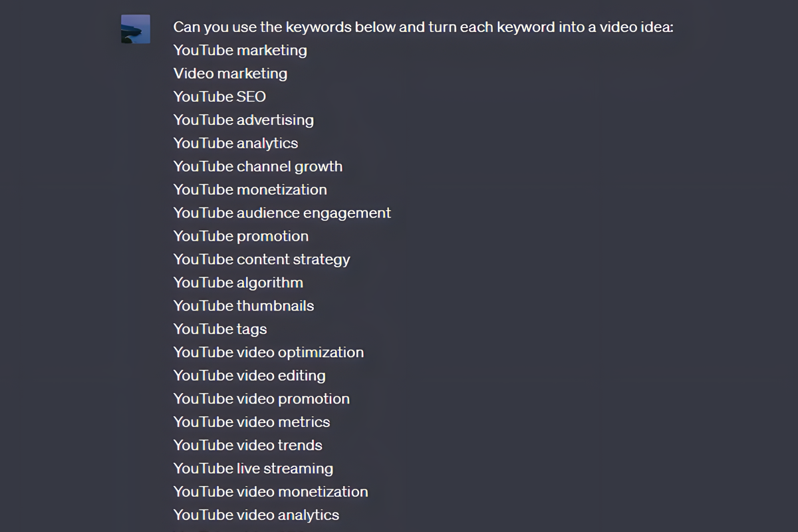This screenshot has width=798, height=532.
Task: Select the 'YouTube analytics' keyword text
Action: (235, 143)
